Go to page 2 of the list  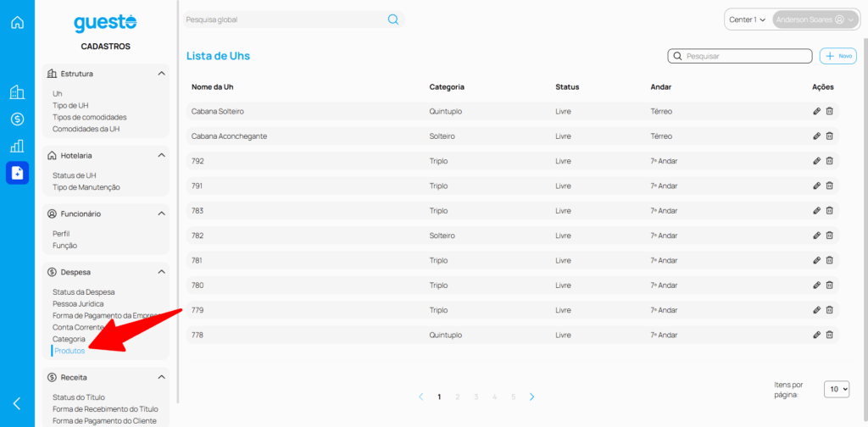tap(458, 396)
